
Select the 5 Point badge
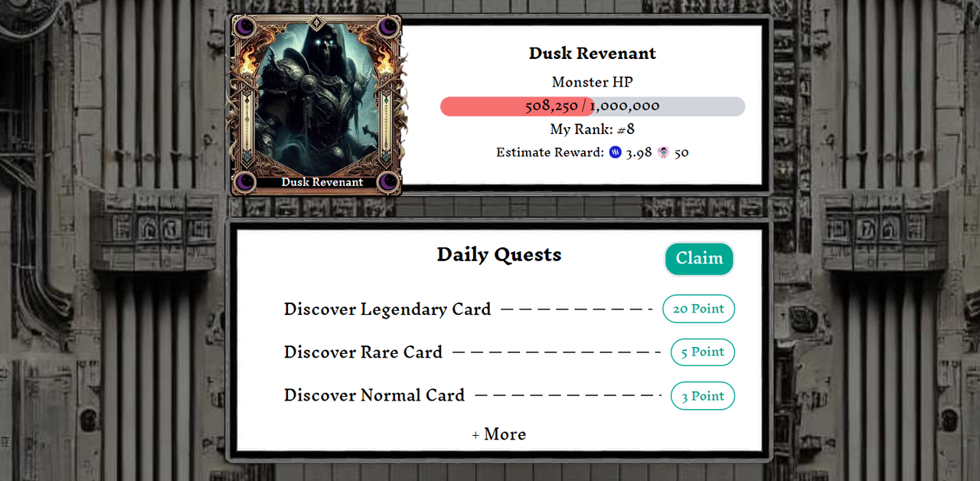[703, 352]
